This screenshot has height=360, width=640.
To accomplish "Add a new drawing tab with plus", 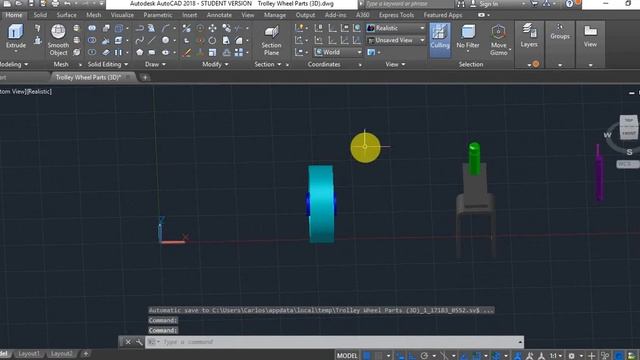I will point(145,77).
